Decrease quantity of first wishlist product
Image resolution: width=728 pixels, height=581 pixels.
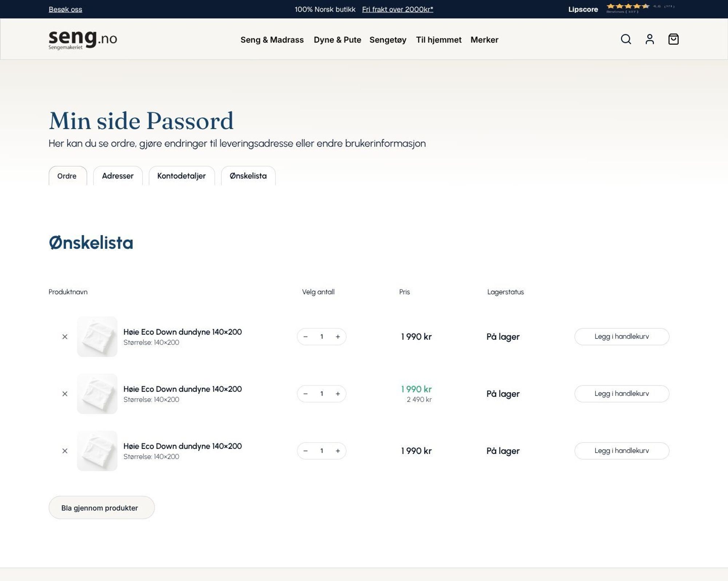[305, 337]
